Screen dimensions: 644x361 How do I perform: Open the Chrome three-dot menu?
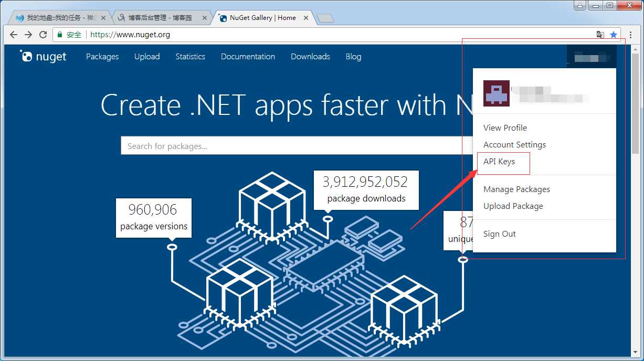click(x=630, y=35)
